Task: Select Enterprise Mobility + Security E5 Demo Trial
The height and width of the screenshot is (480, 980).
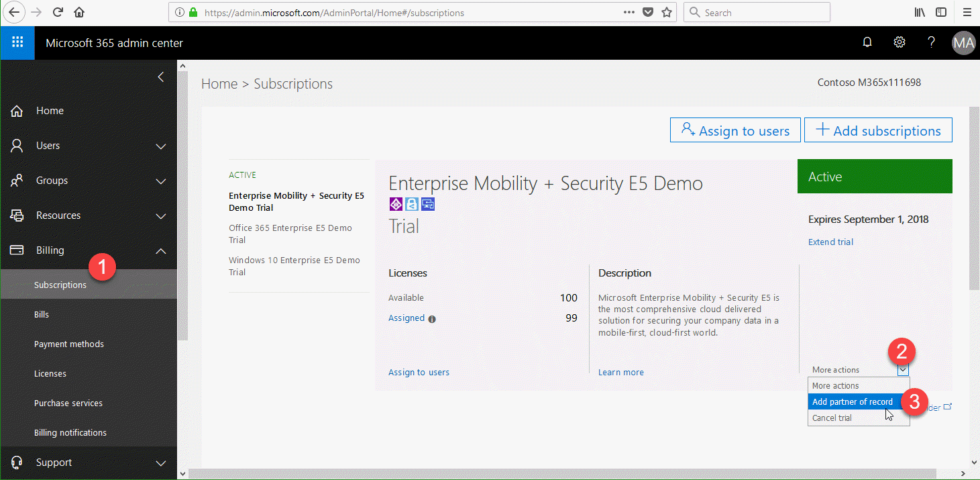Action: coord(296,201)
